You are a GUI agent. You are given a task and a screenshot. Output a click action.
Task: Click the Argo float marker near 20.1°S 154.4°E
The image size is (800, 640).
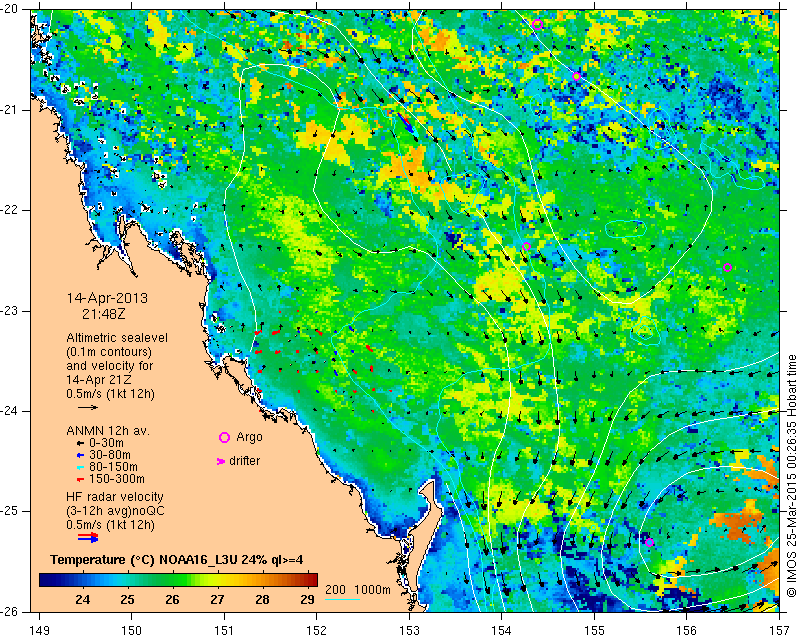(537, 24)
